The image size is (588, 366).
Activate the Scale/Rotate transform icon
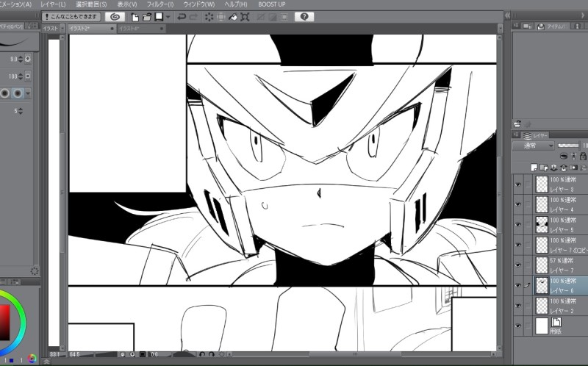point(245,17)
